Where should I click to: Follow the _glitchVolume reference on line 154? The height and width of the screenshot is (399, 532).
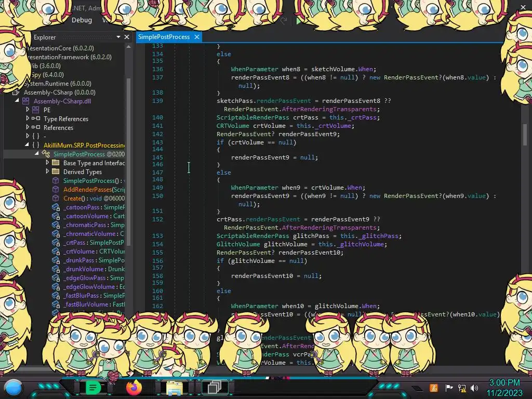362,244
